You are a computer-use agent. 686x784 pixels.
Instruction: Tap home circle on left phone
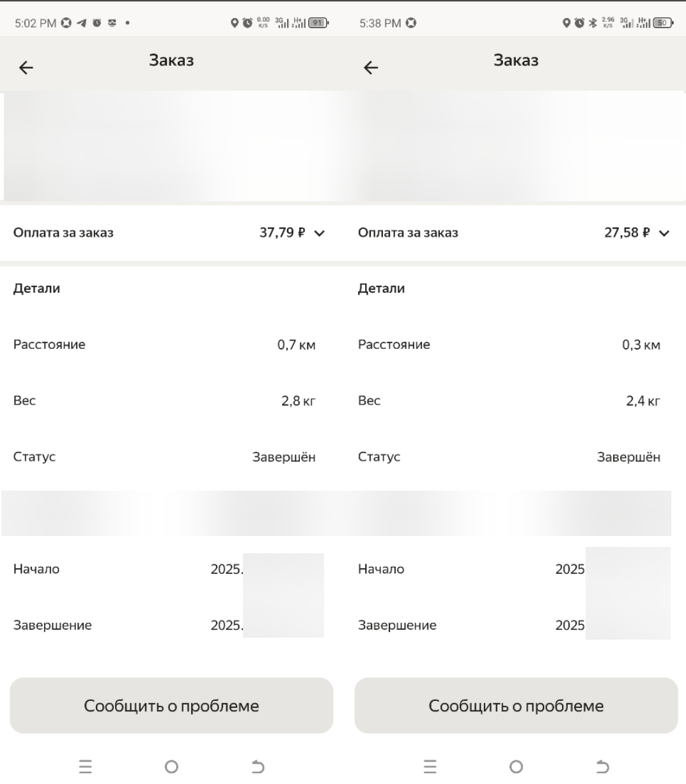pos(171,766)
